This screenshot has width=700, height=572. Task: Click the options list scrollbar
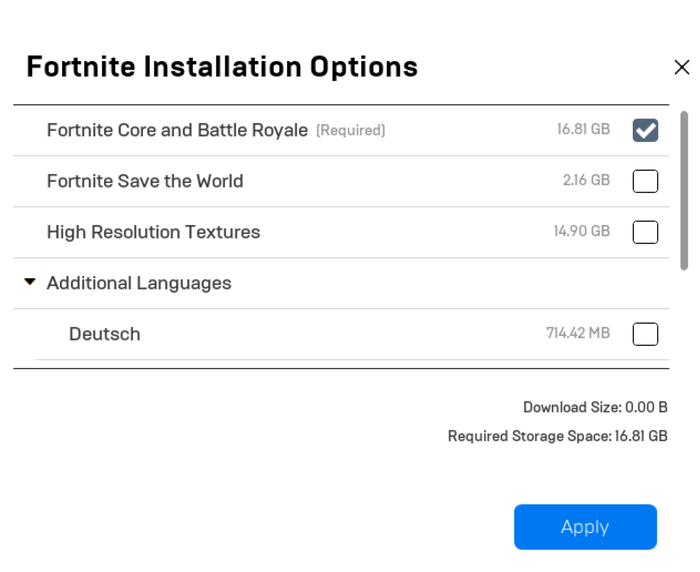pyautogui.click(x=684, y=191)
